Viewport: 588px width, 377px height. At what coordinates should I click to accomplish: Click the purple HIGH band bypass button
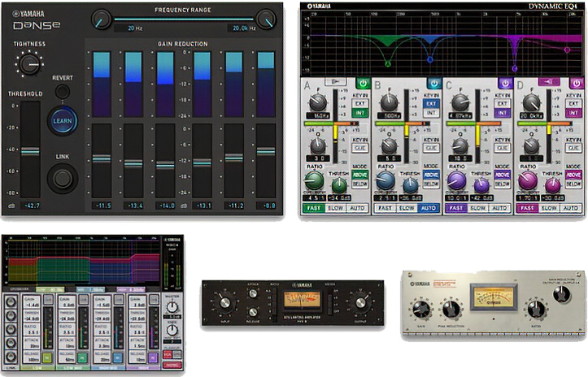pyautogui.click(x=153, y=357)
